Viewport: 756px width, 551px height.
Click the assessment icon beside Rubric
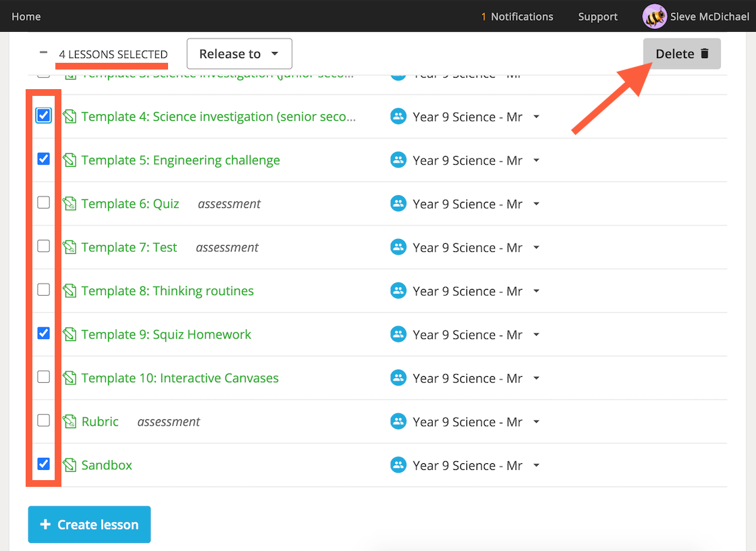pos(70,421)
